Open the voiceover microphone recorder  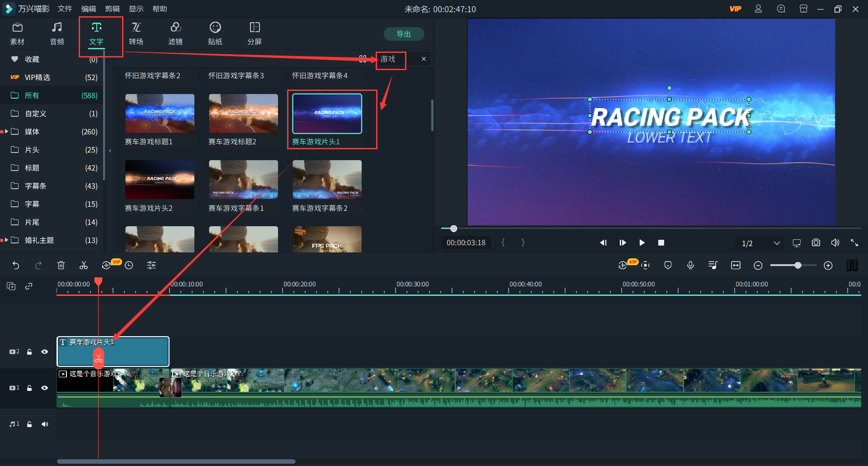coord(690,266)
